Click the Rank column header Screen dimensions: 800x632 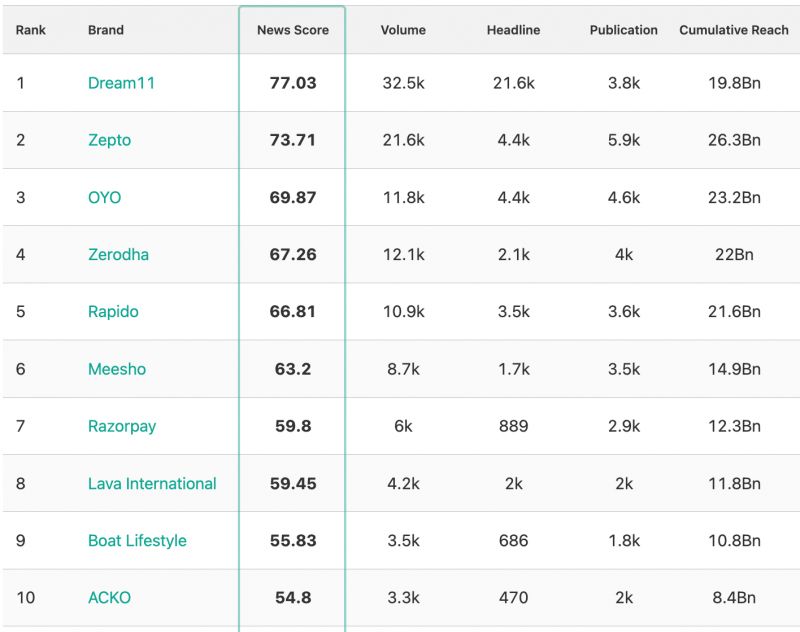31,30
